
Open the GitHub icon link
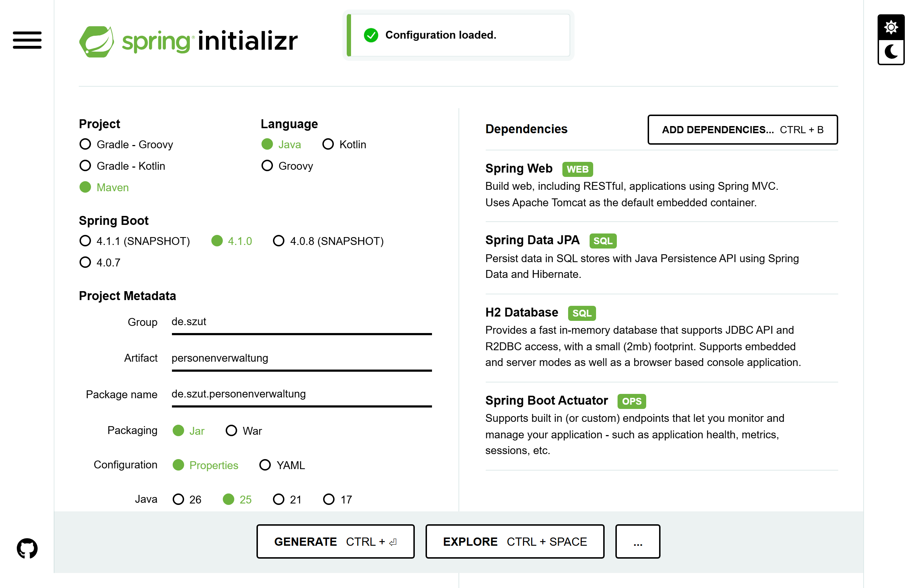(x=27, y=548)
